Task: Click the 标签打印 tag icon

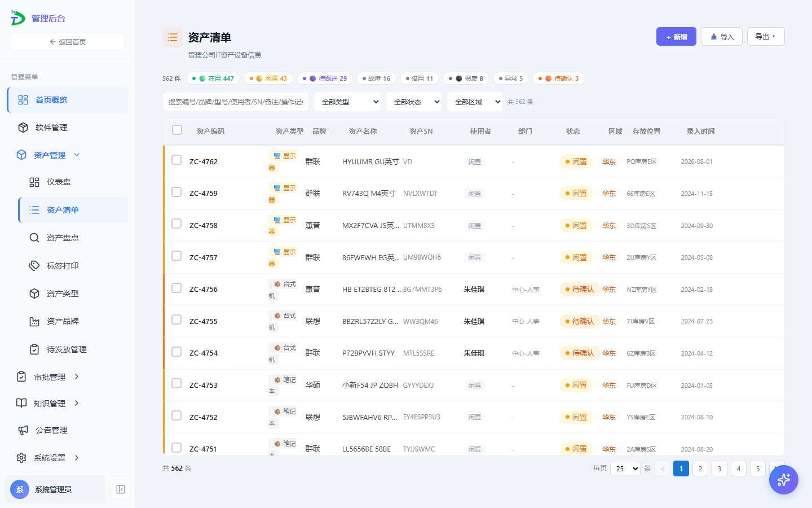Action: pos(34,266)
